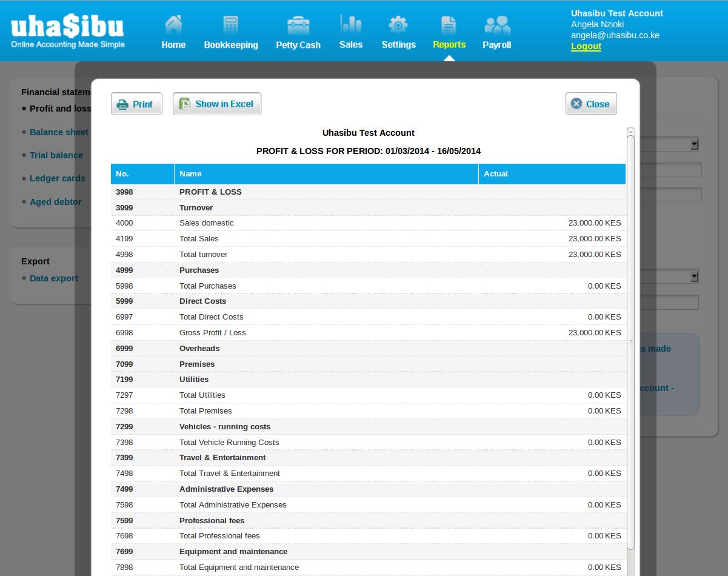Select 'Total Vehicle Running Costs' row name

pyautogui.click(x=229, y=443)
